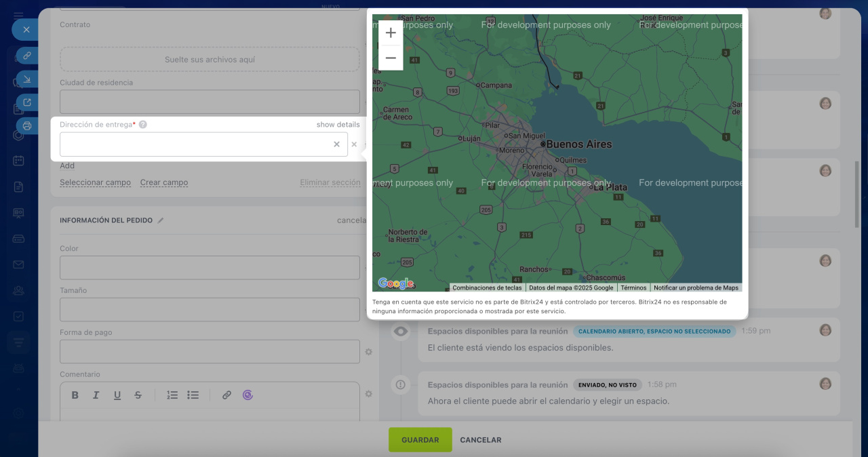Click the purple CoPilot icon in editor
This screenshot has height=457, width=868.
point(248,395)
